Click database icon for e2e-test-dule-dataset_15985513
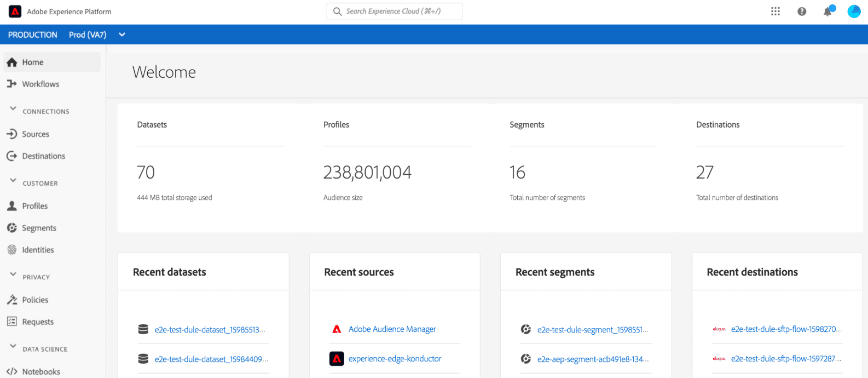The width and height of the screenshot is (868, 378). [x=143, y=329]
